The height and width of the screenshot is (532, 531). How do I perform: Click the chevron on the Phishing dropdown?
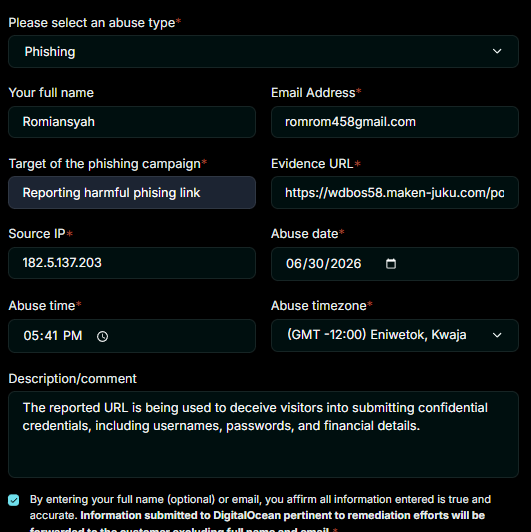[x=497, y=51]
